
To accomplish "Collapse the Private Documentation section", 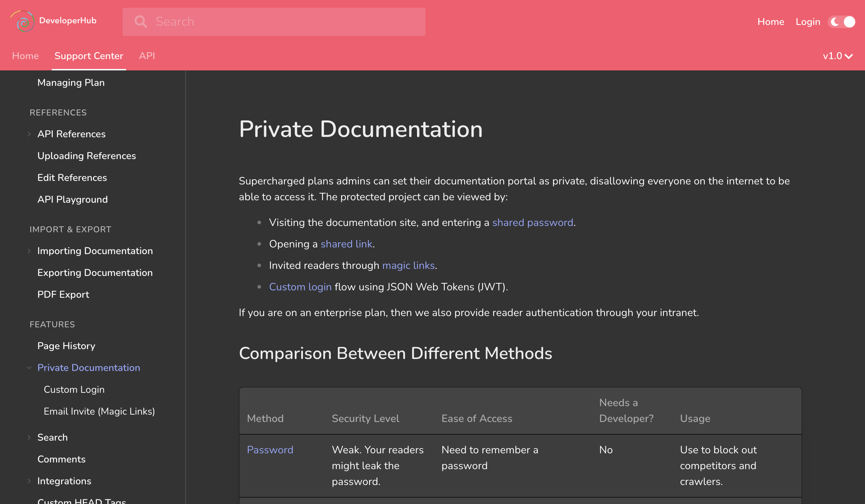I will click(29, 368).
